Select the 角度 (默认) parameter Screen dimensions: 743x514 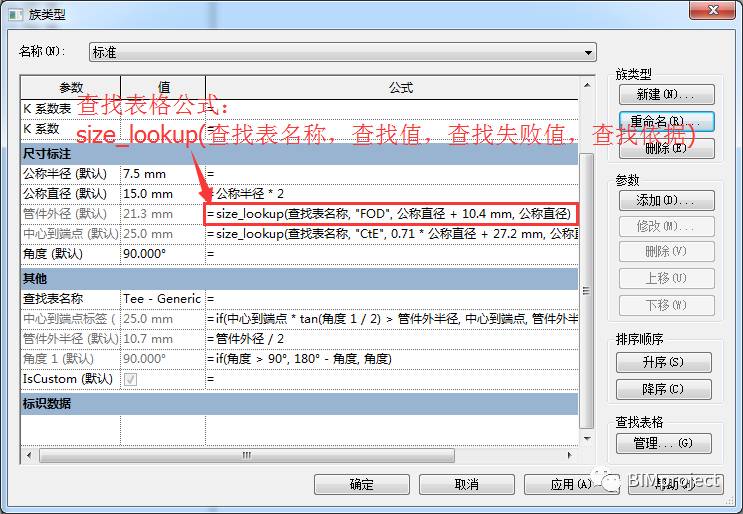click(x=71, y=254)
